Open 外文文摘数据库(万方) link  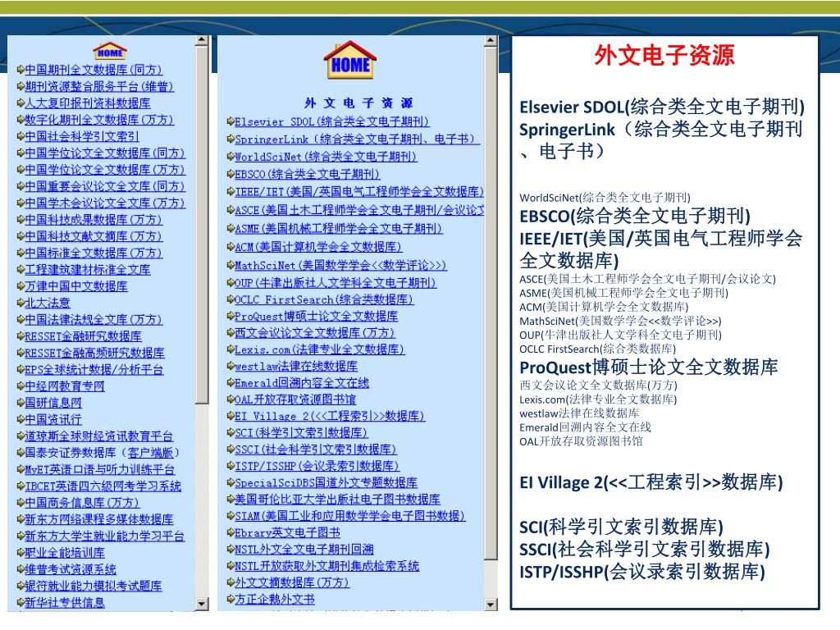tap(292, 582)
